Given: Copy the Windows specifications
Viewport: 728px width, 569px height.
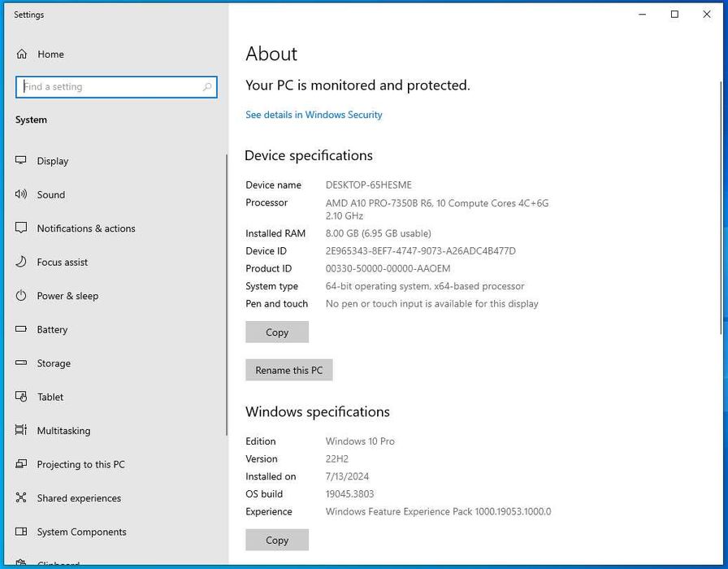Looking at the screenshot, I should [x=277, y=540].
